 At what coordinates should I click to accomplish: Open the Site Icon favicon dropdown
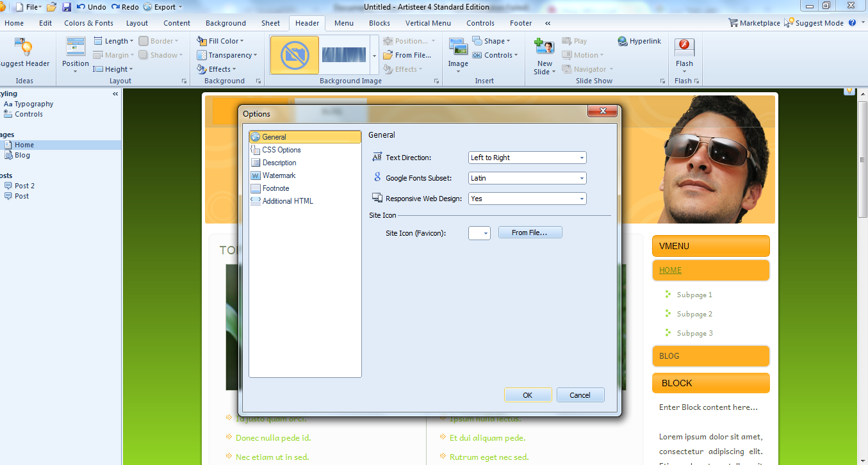(479, 233)
